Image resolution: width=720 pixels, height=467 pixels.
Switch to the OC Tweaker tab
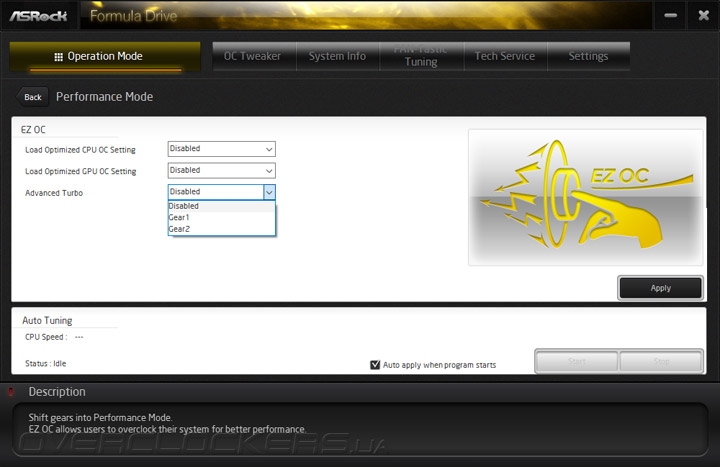254,56
